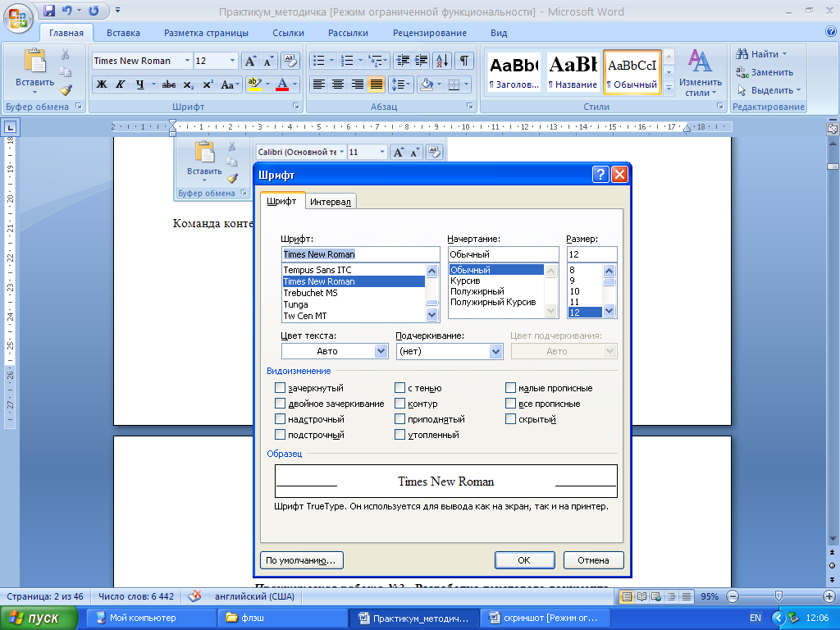
Task: Increase font size with grow font icon
Action: point(249,61)
